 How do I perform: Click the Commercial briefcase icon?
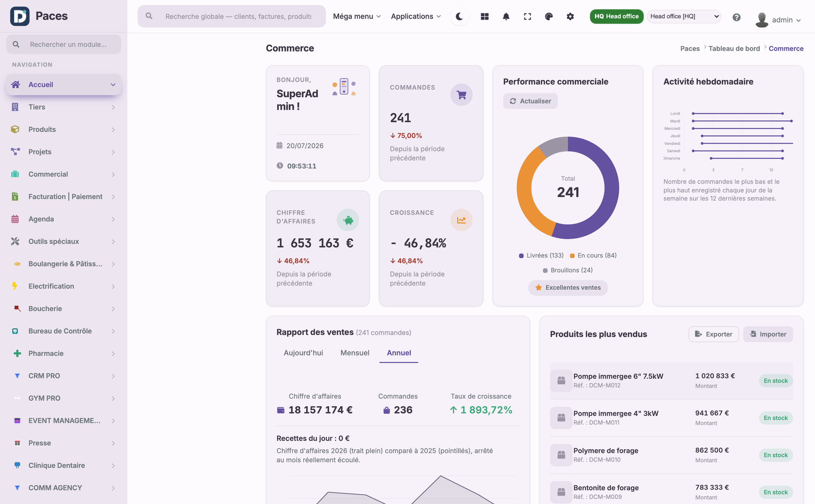(x=15, y=174)
